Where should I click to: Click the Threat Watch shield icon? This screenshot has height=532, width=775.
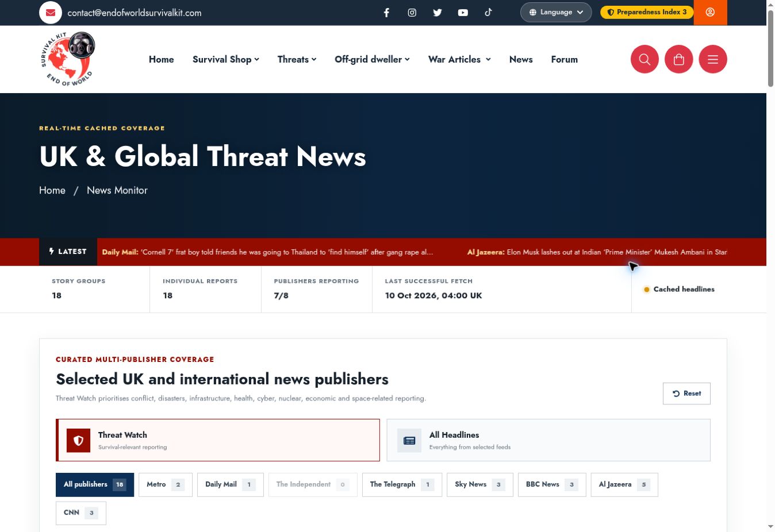pos(79,441)
